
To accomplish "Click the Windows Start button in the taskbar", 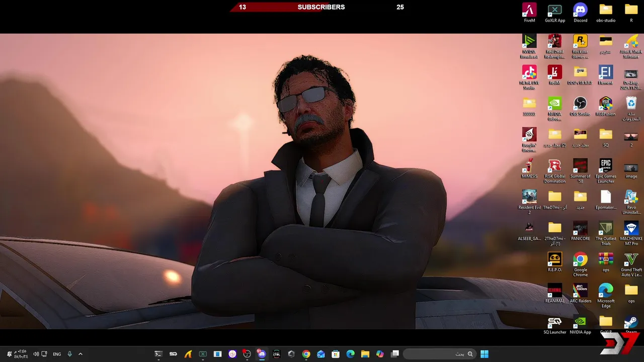I will 485,354.
